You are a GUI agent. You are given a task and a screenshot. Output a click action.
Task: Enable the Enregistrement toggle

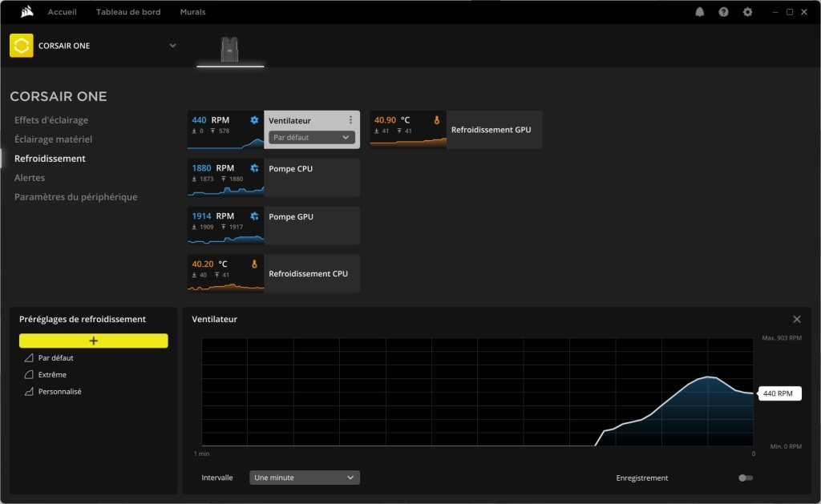(x=744, y=478)
